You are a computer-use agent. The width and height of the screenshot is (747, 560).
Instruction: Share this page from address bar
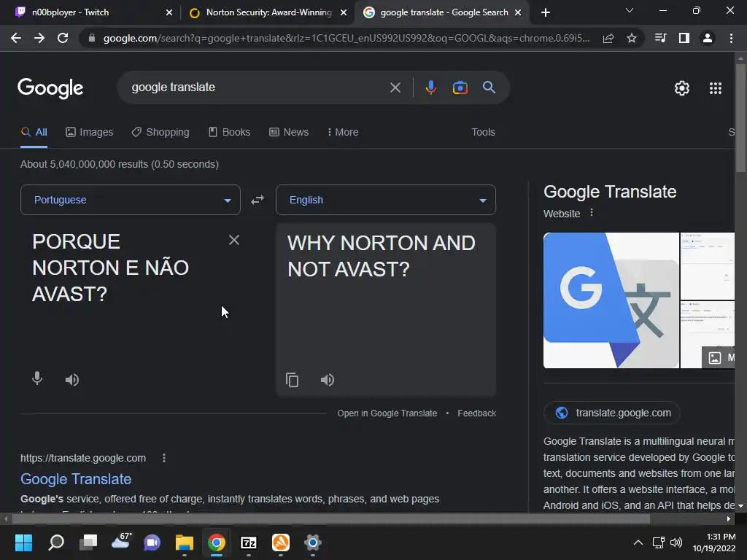[x=608, y=39]
